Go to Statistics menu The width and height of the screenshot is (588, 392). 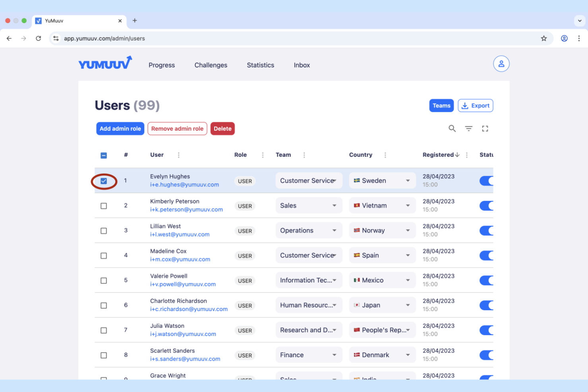260,65
